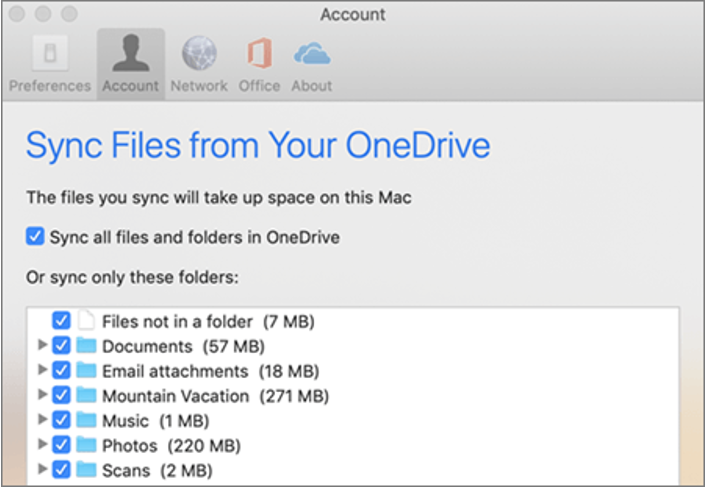Open the About cloud icon
Viewport: 706px width, 488px height.
pyautogui.click(x=311, y=54)
